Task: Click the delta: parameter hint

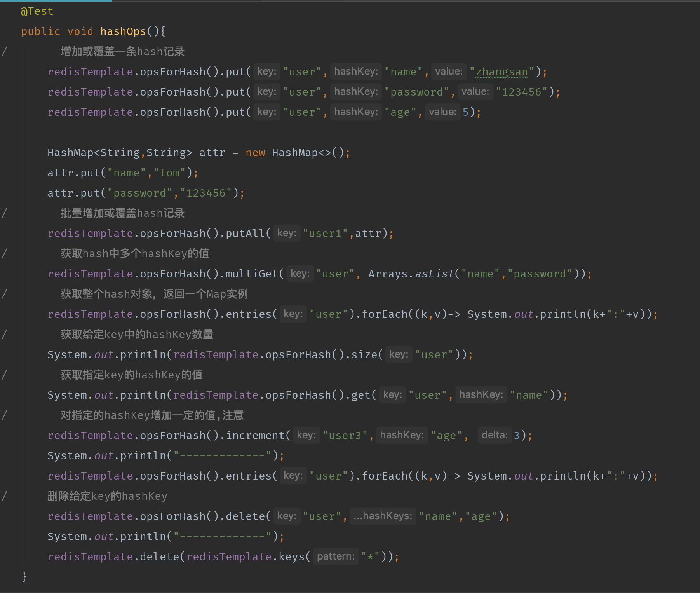Action: tap(495, 435)
